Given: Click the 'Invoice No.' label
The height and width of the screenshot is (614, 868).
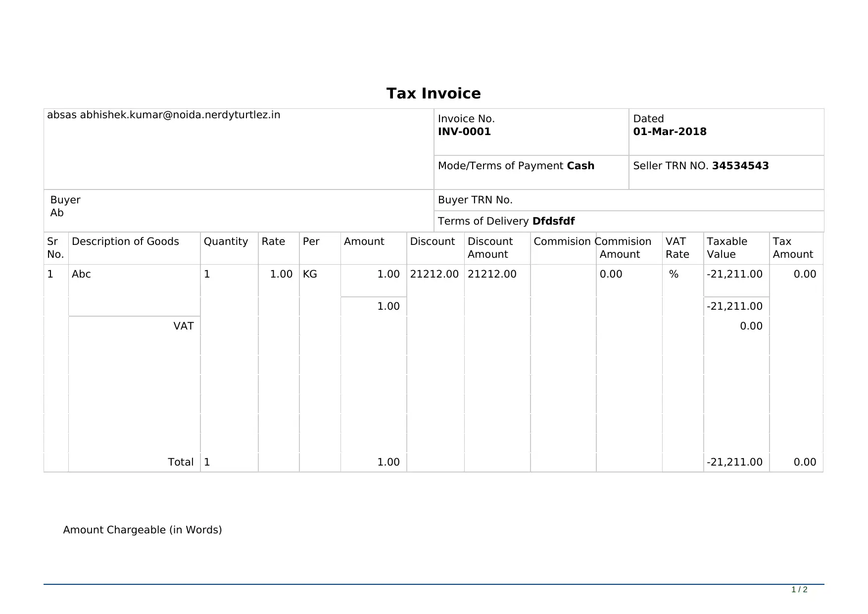Looking at the screenshot, I should (x=466, y=119).
